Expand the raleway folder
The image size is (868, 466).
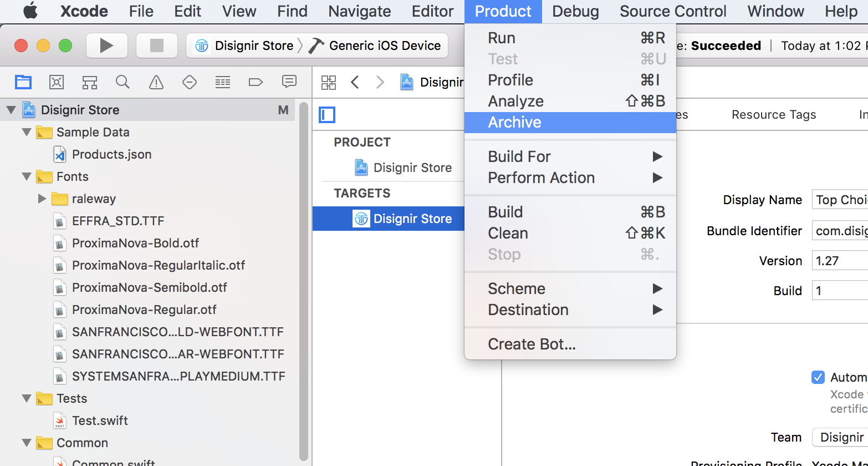[x=42, y=199]
